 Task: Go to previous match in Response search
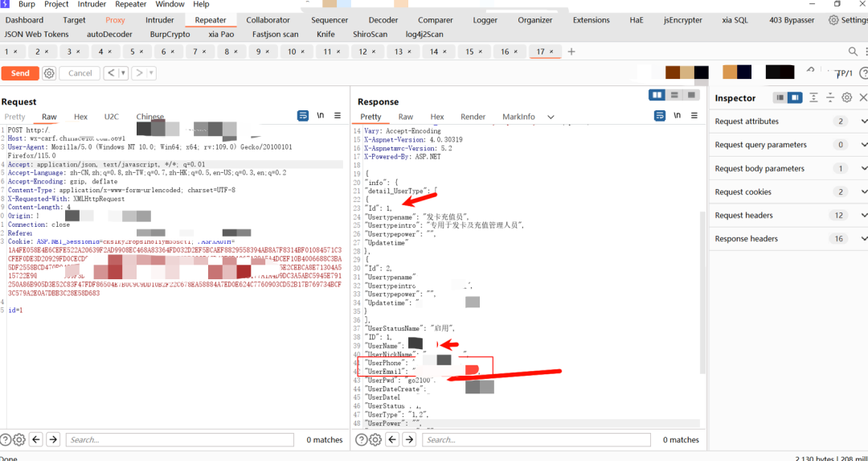coord(393,439)
